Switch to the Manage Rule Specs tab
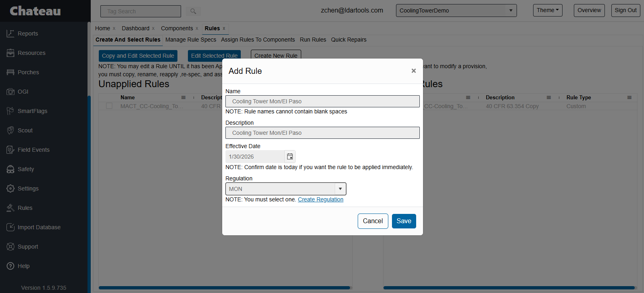 click(190, 40)
